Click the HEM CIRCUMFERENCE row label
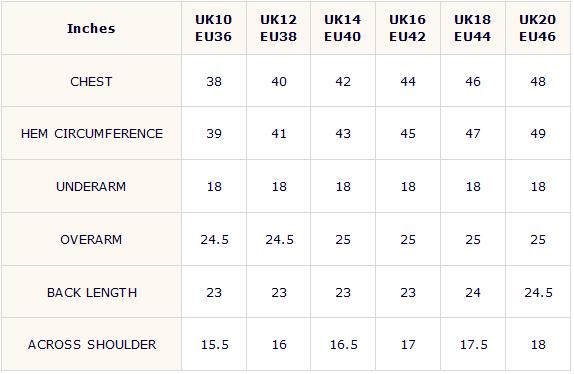 point(91,134)
